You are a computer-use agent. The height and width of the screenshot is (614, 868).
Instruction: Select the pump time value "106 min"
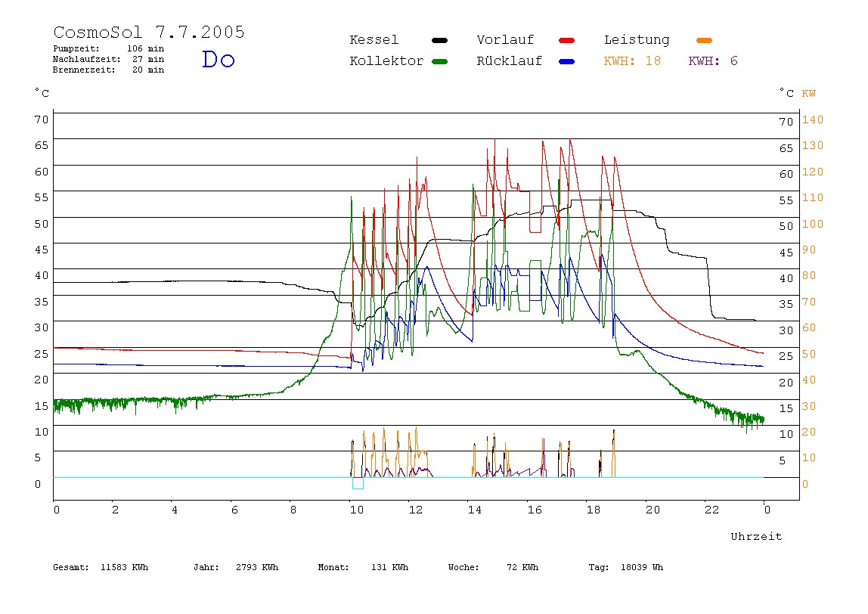pos(146,48)
